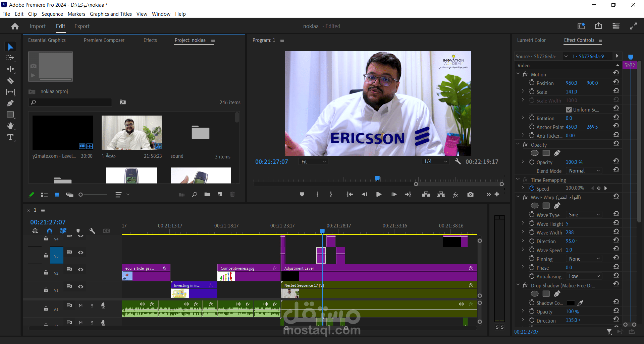Switch to Essential Graphics tab

[x=47, y=40]
